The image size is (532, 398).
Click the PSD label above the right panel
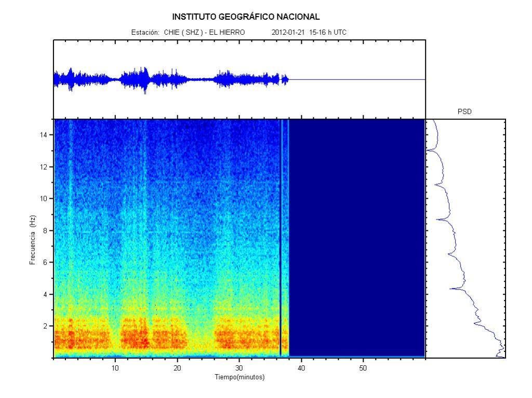click(464, 112)
